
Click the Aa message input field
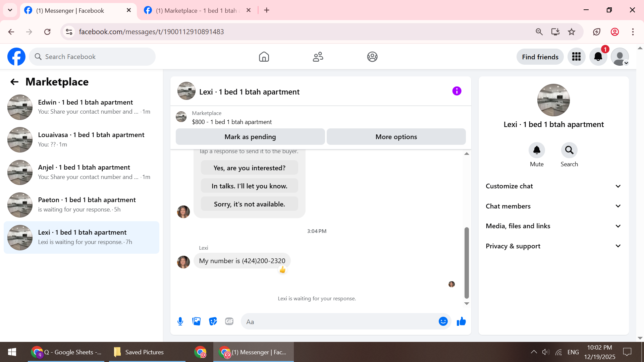click(339, 322)
